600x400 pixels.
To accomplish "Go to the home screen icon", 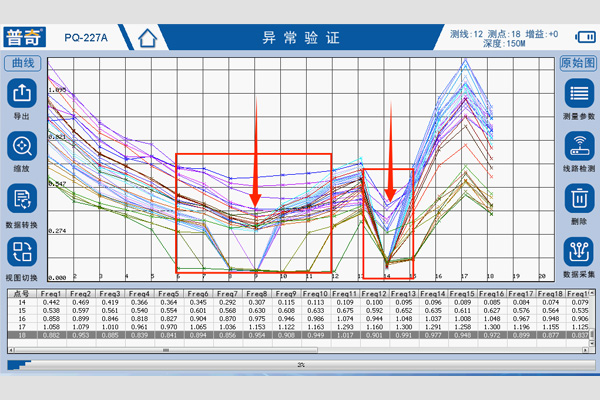I will coord(148,38).
